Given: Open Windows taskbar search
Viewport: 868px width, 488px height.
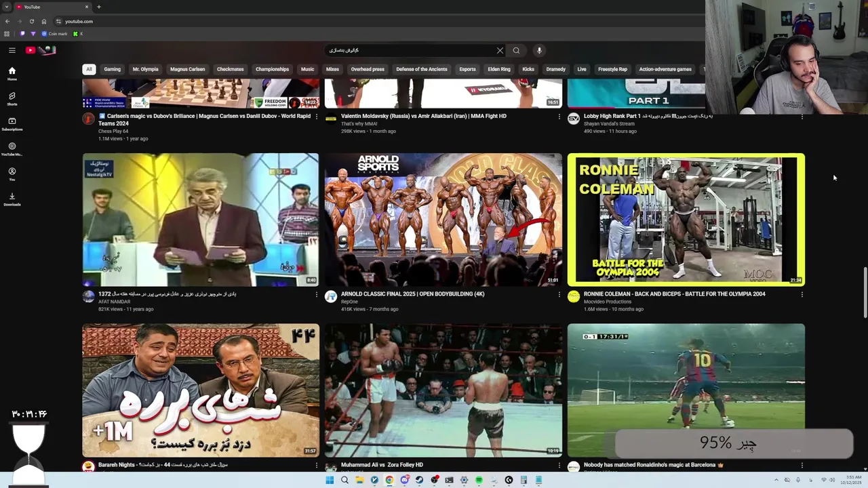Looking at the screenshot, I should 344,480.
